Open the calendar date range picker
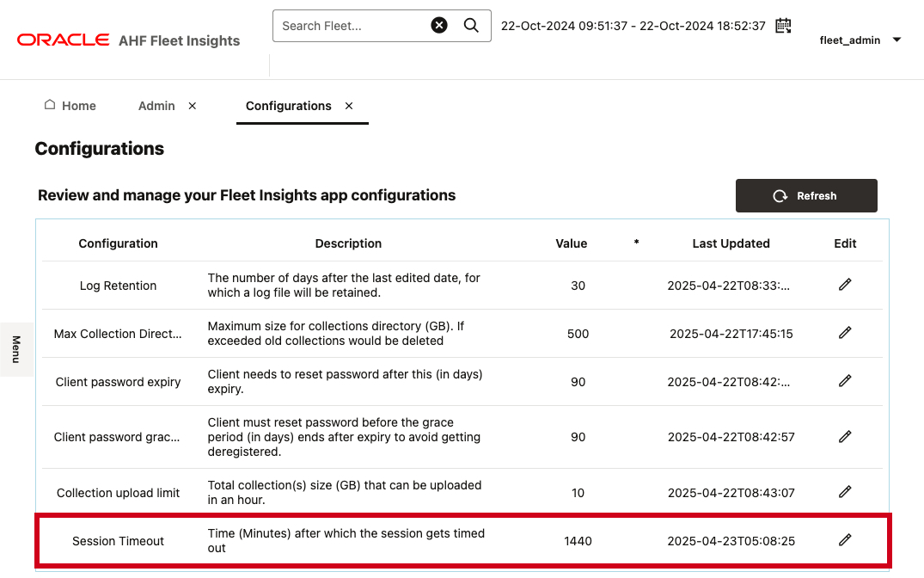The width and height of the screenshot is (924, 578). [x=783, y=26]
